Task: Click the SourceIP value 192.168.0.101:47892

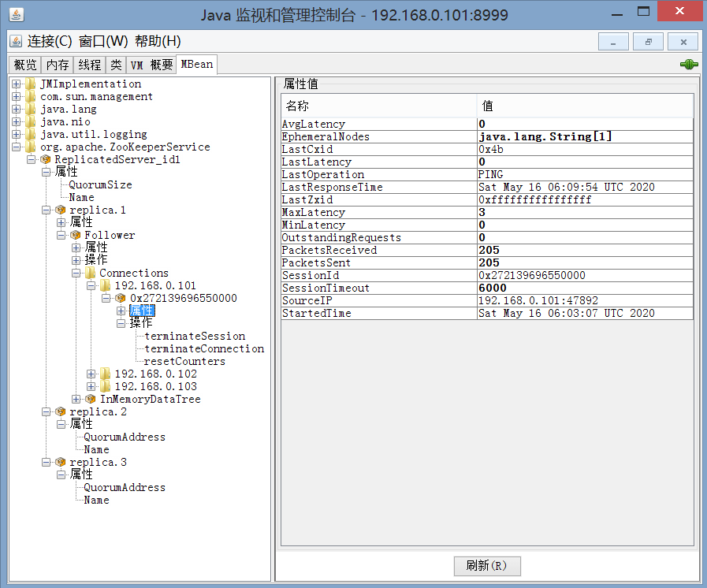Action: click(x=585, y=301)
